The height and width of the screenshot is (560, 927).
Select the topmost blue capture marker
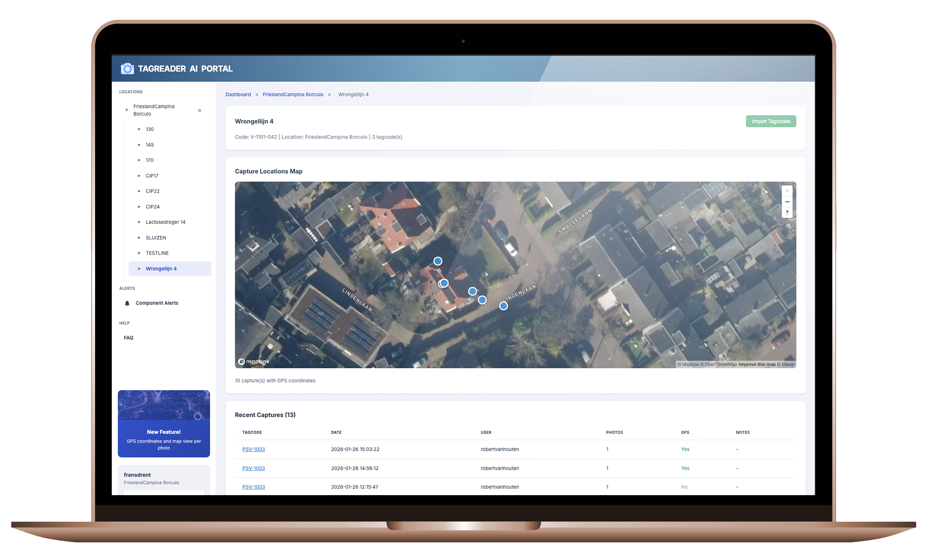(x=438, y=261)
